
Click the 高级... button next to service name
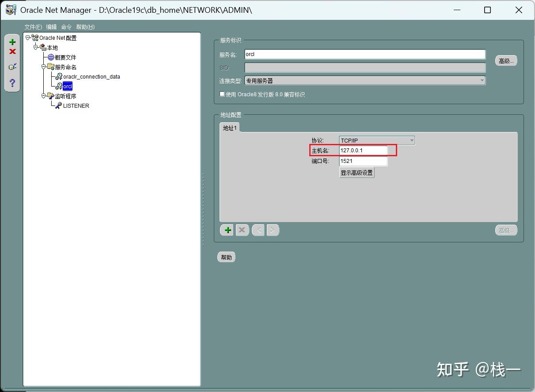tap(506, 61)
